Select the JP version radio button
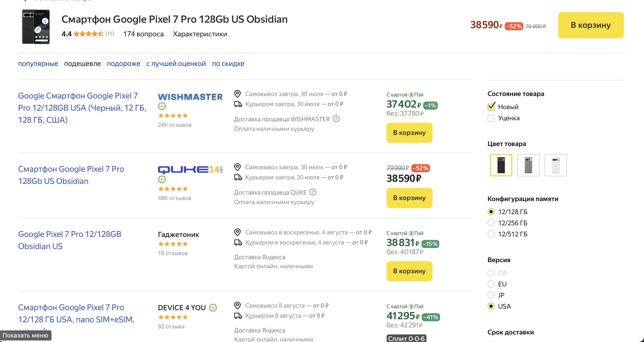644x342 pixels. 491,295
